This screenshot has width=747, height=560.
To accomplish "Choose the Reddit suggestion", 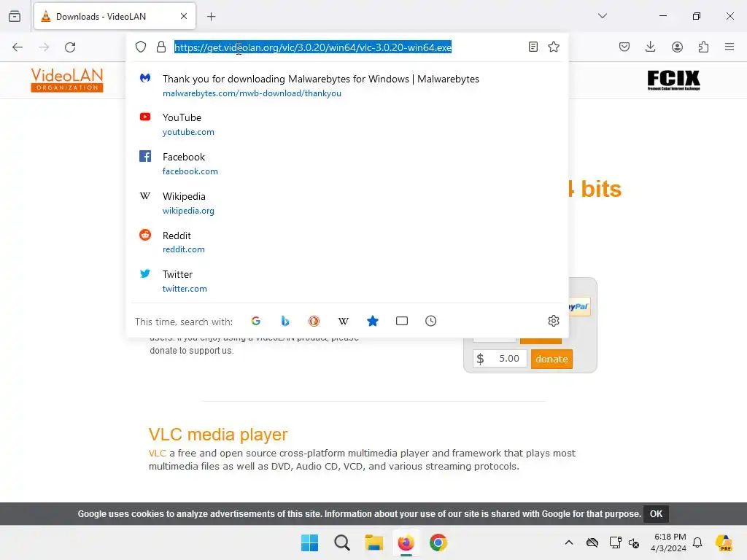I will (x=348, y=242).
